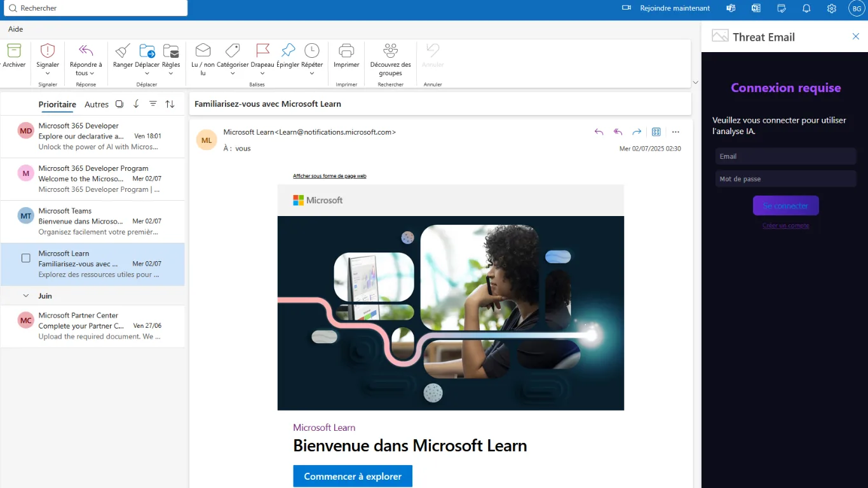
Task: Open the OneNote feed icon in top bar
Action: click(756, 8)
